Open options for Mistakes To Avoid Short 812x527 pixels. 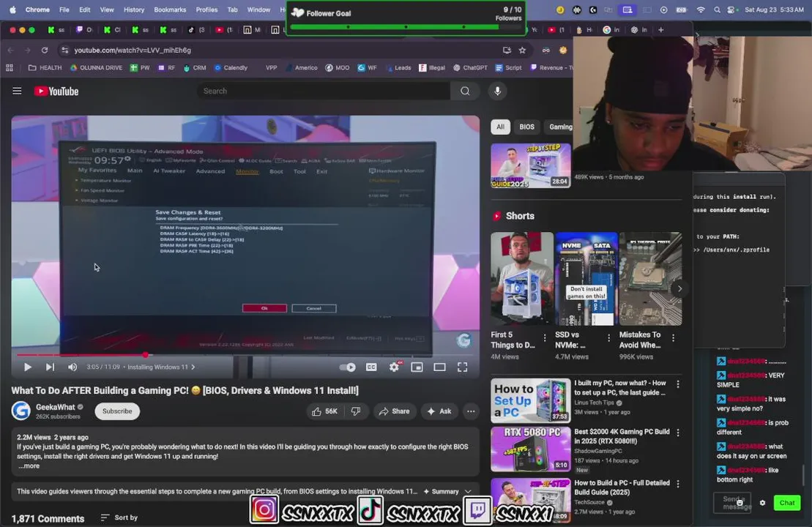point(673,338)
